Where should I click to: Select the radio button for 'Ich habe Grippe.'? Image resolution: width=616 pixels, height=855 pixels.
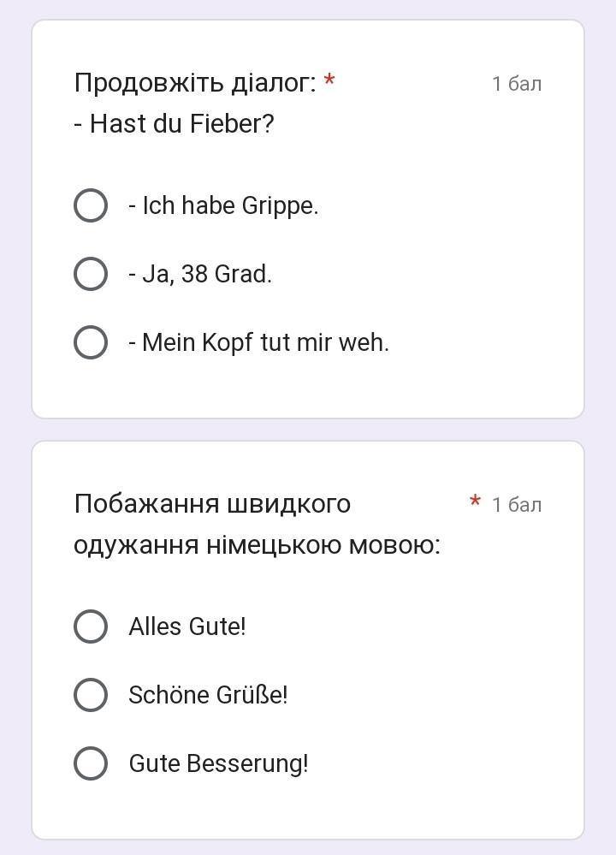click(91, 205)
